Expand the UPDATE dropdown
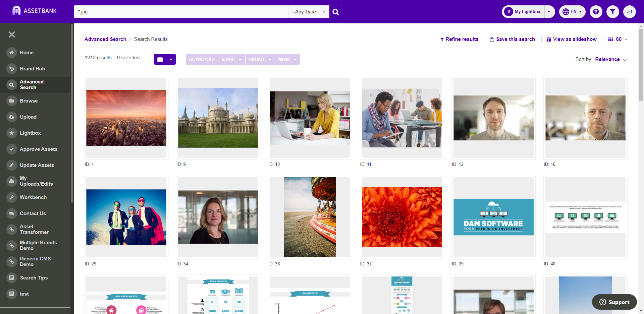The image size is (644, 314). (260, 59)
